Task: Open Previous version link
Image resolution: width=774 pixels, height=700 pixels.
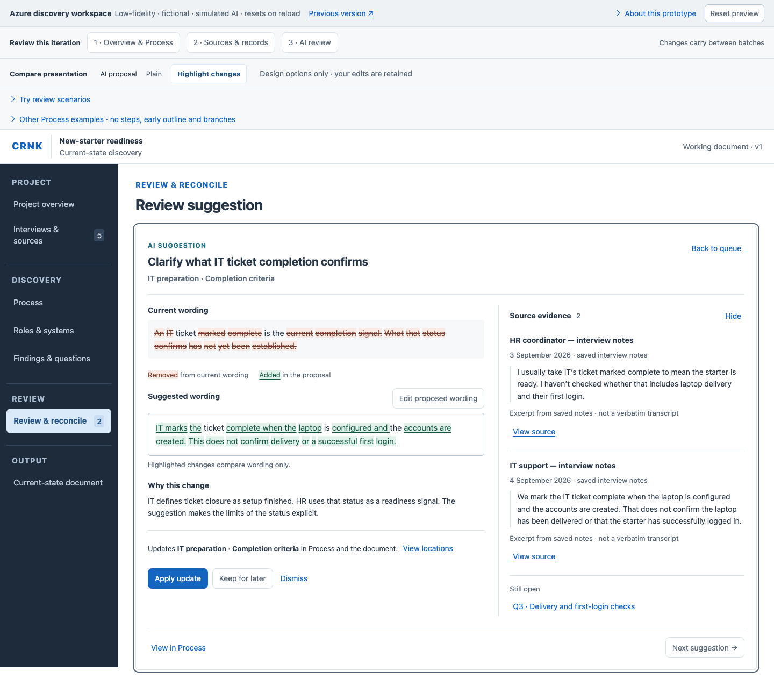Action: point(341,13)
